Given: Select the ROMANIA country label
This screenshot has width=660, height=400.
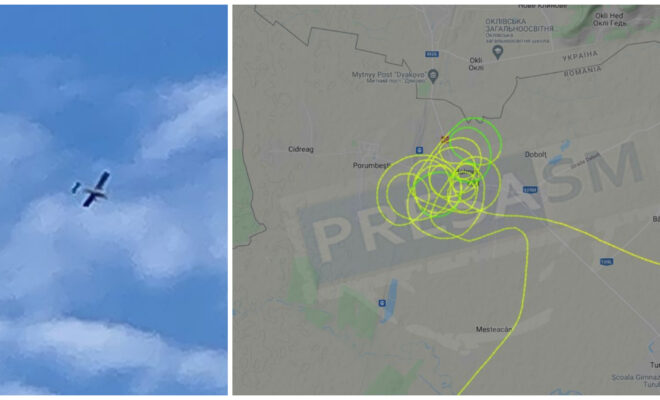Looking at the screenshot, I should coord(583,71).
